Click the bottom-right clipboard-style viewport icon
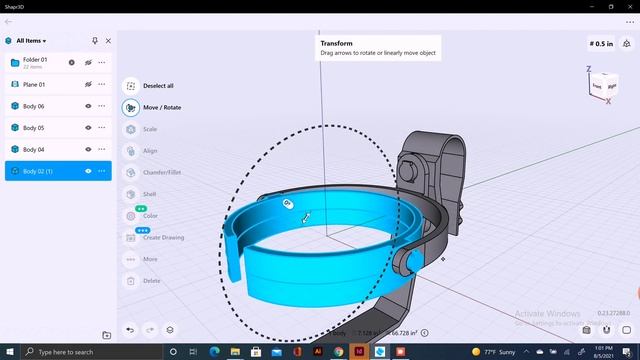The image size is (640, 360). click(587, 330)
